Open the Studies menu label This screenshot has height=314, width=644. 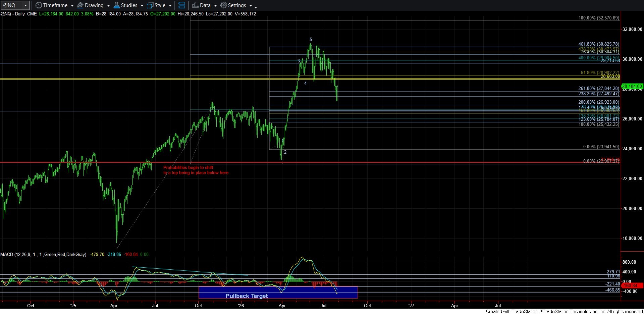pyautogui.click(x=129, y=5)
